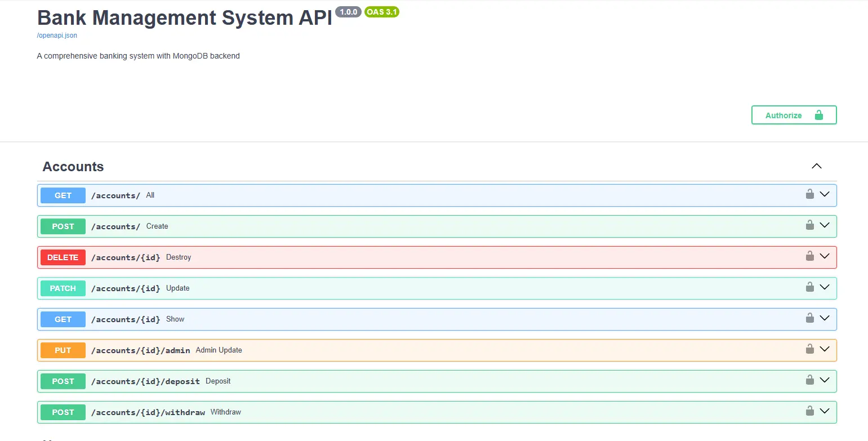868x441 pixels.
Task: Click the lock icon on Withdraw endpoint
Action: pos(809,411)
